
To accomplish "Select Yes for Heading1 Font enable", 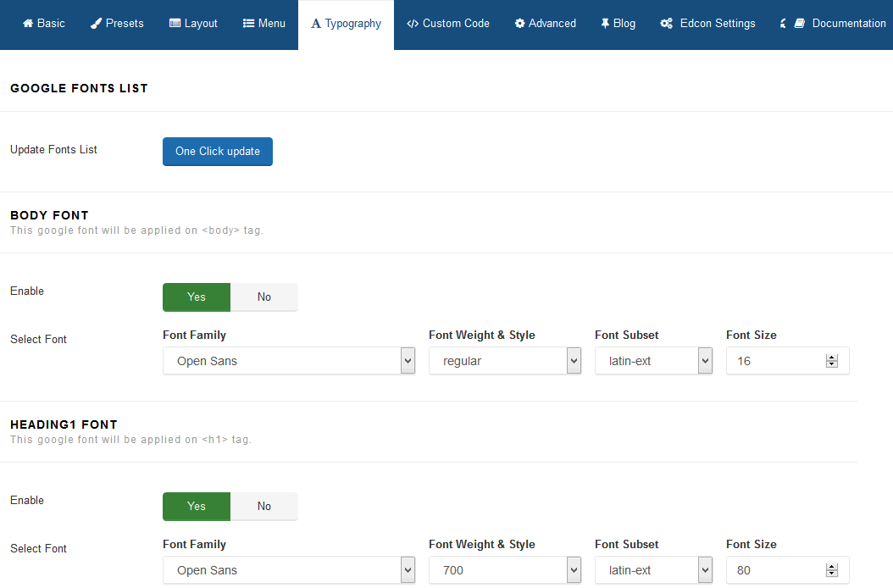I will (x=197, y=507).
